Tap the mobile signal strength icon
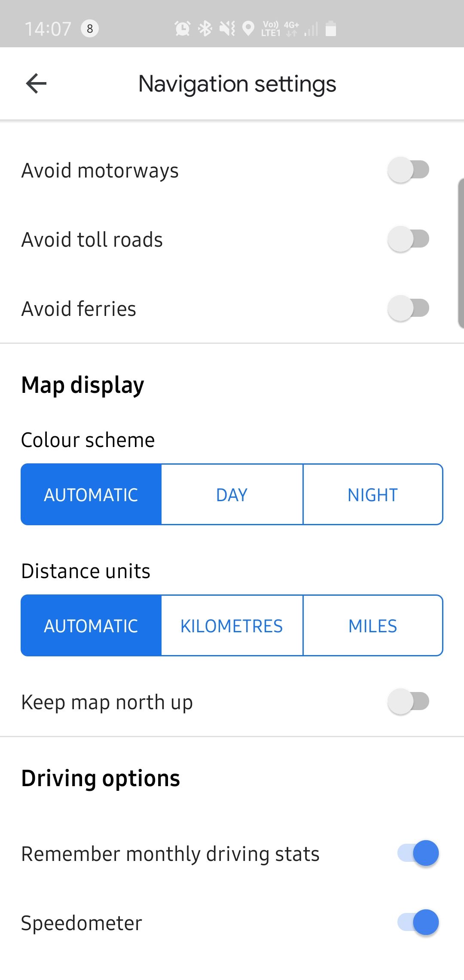Viewport: 464px width, 980px height. tap(311, 29)
